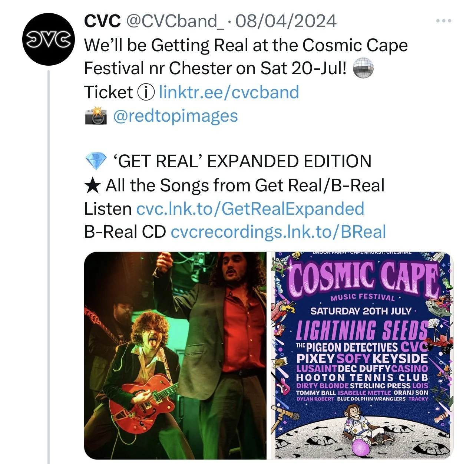Click the disco ball emoji
Image resolution: width=476 pixels, height=464 pixels.
click(x=363, y=69)
